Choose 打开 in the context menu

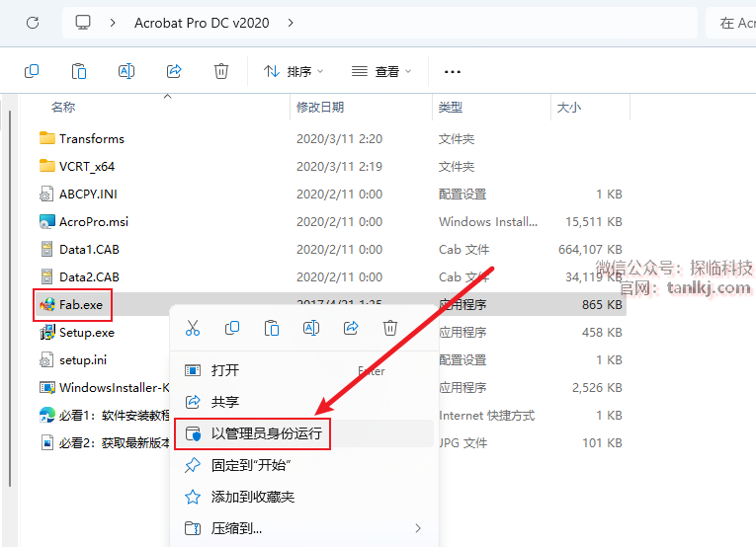coord(304,370)
